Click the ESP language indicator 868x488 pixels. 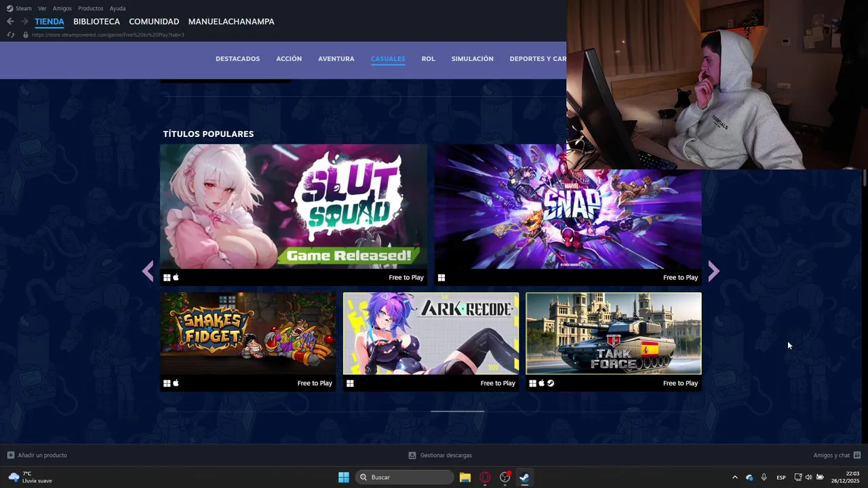(781, 477)
